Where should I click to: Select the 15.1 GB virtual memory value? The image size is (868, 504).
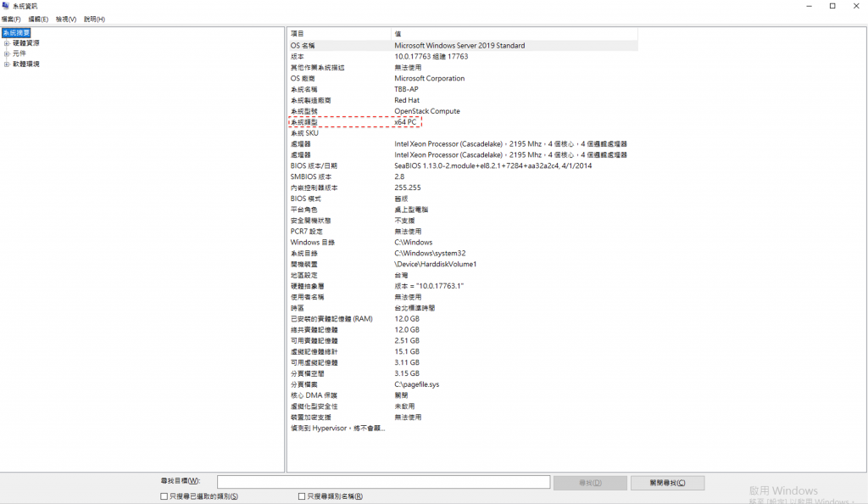[x=407, y=351]
